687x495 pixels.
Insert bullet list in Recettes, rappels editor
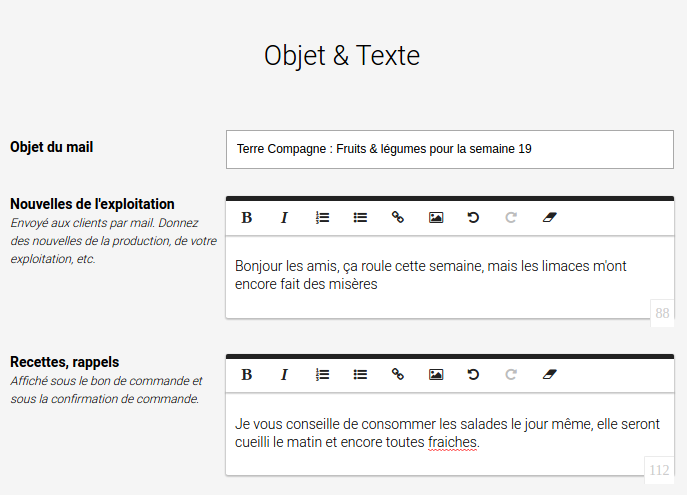[x=360, y=375]
